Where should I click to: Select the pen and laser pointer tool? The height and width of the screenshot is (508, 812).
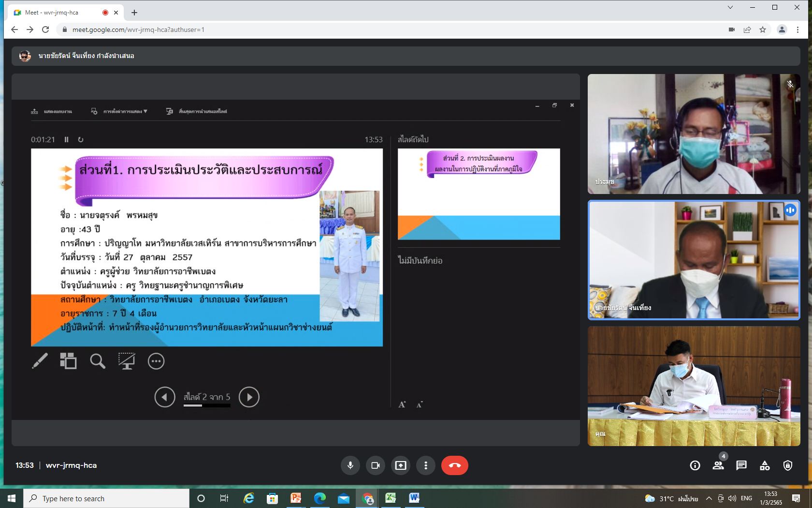click(40, 361)
